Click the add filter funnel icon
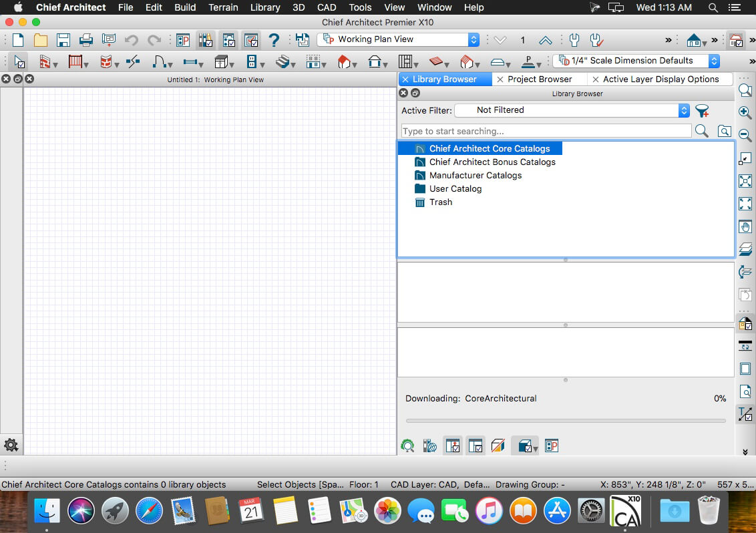 (702, 110)
